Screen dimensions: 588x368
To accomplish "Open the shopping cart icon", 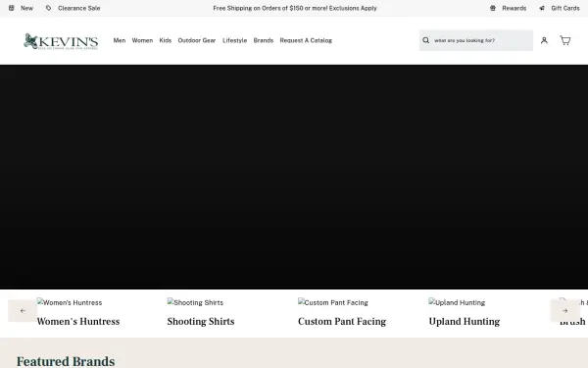I will (565, 40).
